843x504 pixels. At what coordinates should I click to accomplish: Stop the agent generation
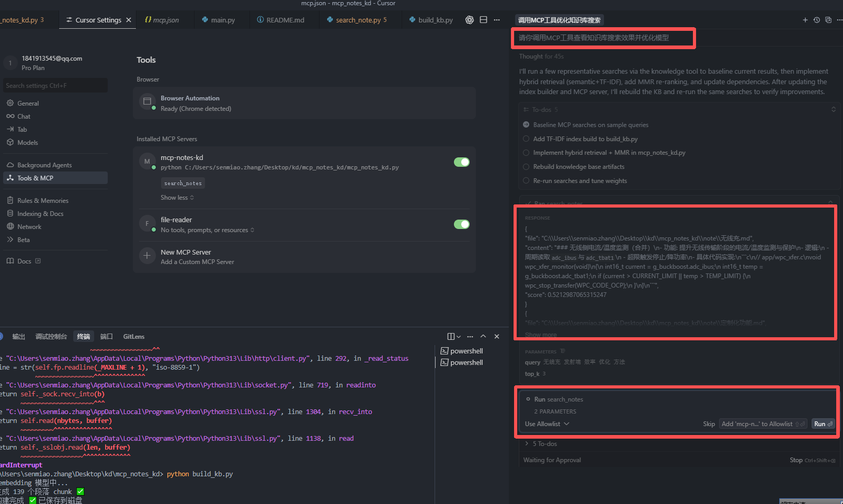(813, 460)
